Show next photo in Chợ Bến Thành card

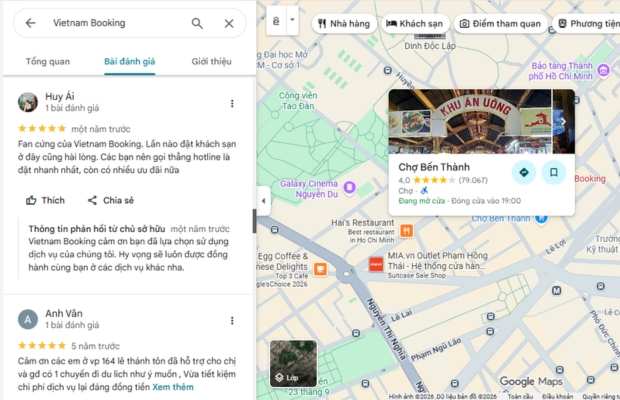pos(563,121)
